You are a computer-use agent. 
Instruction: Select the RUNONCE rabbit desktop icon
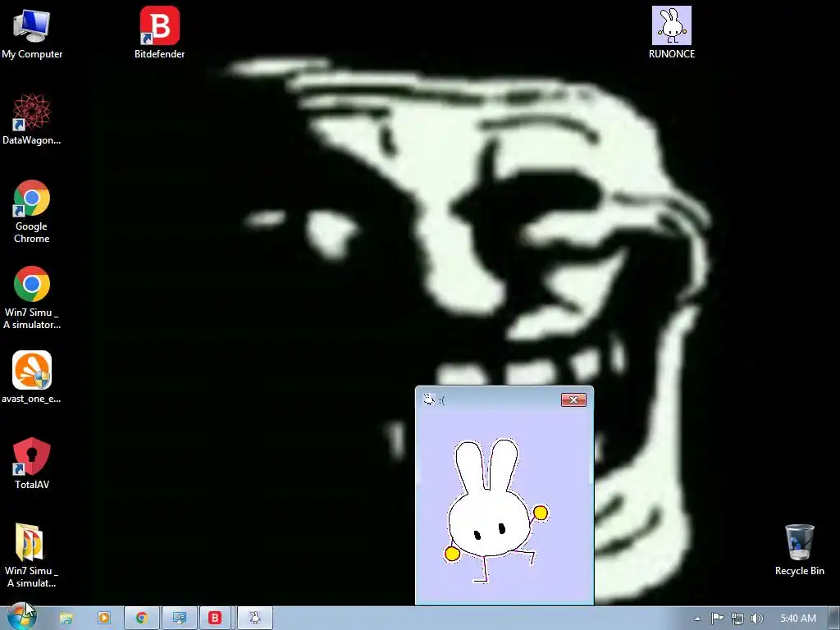tap(672, 33)
